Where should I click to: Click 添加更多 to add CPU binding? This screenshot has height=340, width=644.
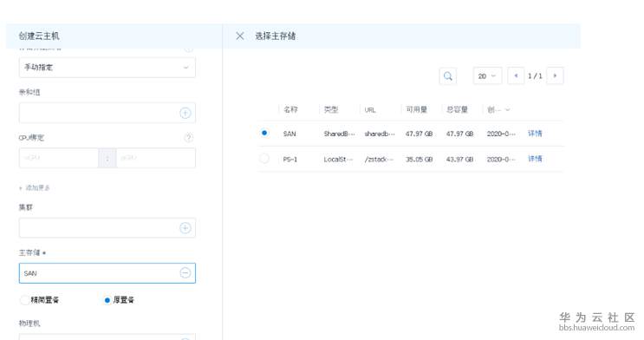[35, 188]
